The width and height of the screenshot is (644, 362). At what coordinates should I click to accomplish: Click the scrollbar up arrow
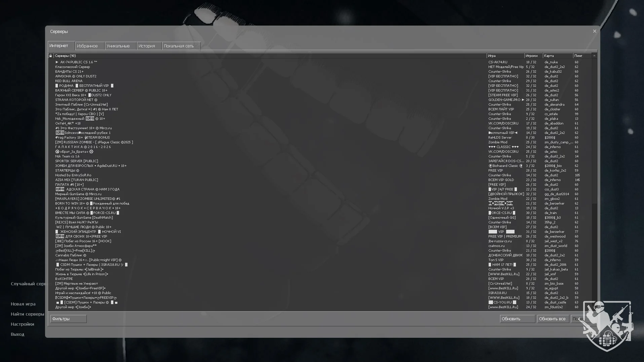594,56
